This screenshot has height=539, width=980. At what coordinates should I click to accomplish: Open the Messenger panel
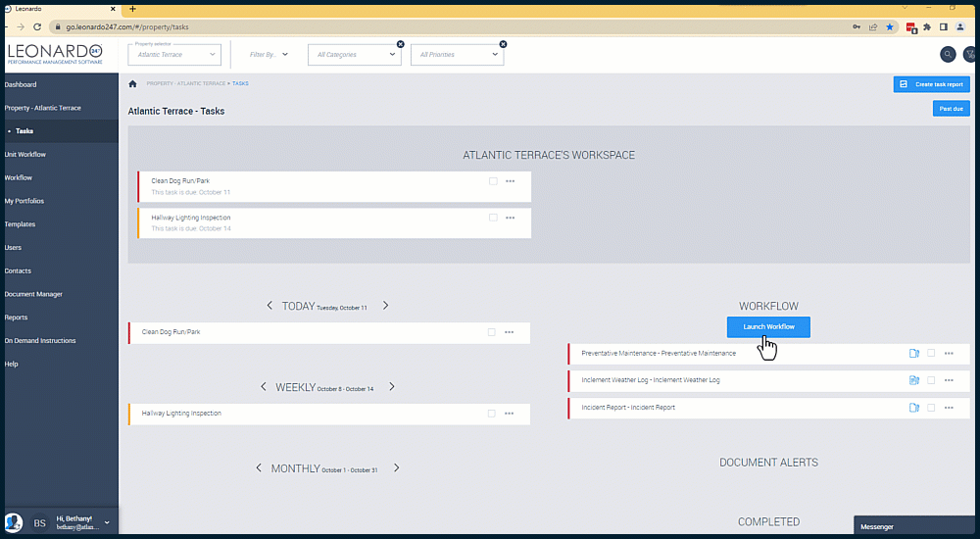(915, 526)
